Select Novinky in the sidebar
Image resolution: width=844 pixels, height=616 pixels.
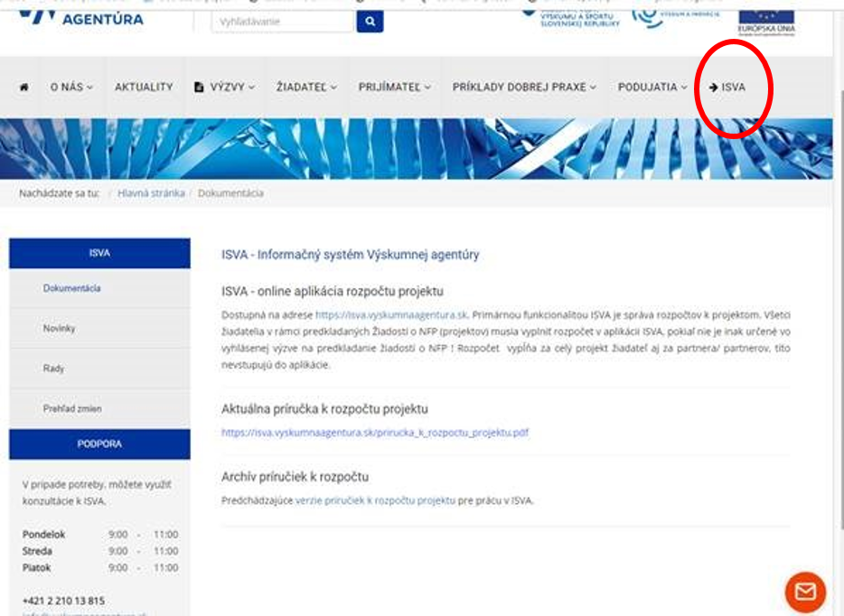(59, 329)
